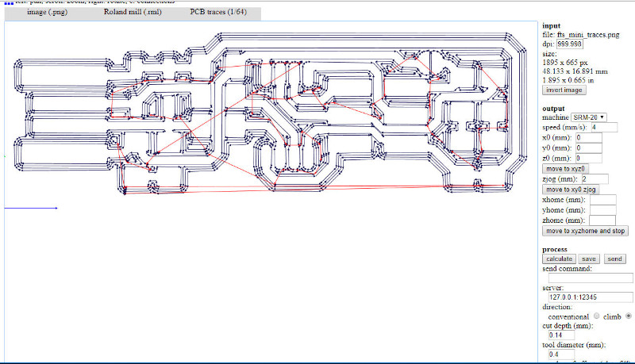Click the '48.133 x 16.891 mm' size text

pyautogui.click(x=575, y=71)
